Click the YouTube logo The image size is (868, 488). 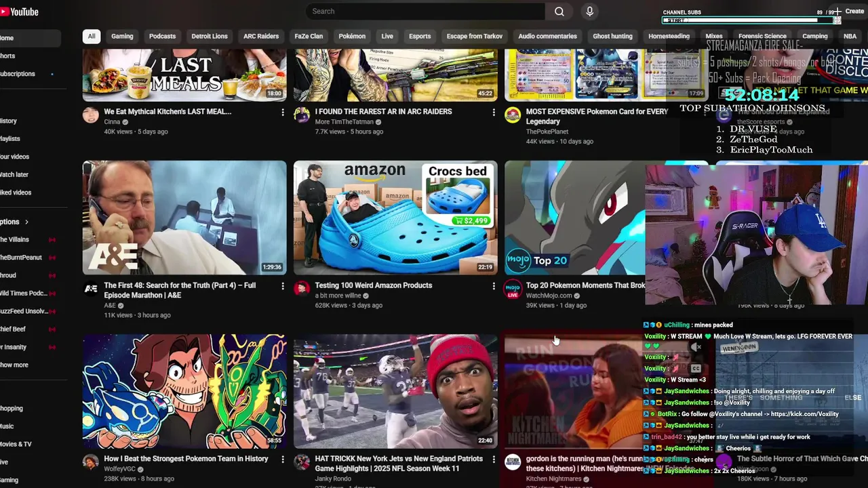20,12
